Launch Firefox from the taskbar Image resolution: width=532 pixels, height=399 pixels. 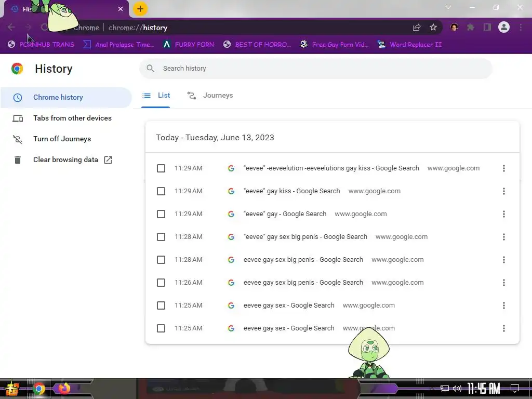pos(64,388)
